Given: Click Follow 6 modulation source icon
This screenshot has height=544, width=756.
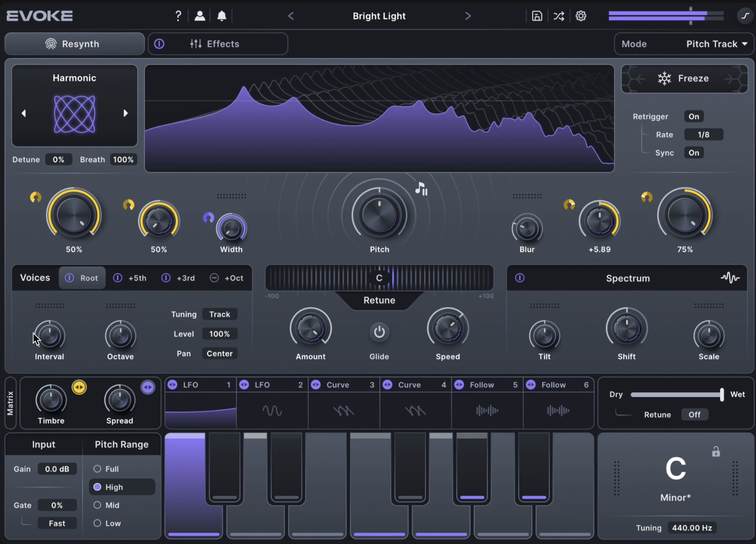Looking at the screenshot, I should tap(531, 385).
